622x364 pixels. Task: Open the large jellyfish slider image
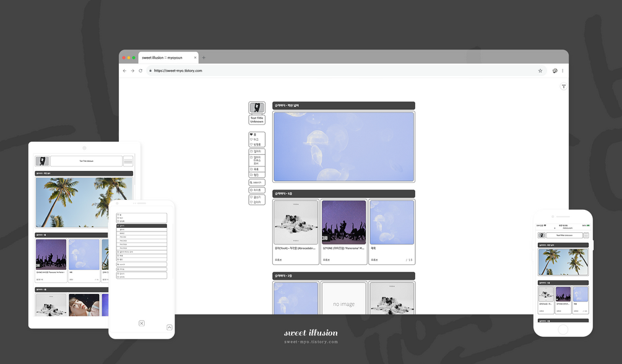pos(343,147)
